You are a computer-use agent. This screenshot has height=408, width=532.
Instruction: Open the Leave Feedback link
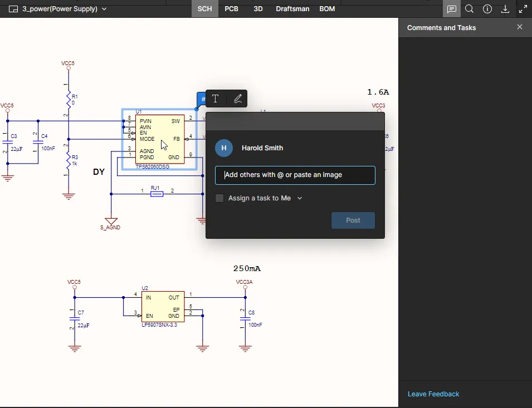pyautogui.click(x=433, y=394)
